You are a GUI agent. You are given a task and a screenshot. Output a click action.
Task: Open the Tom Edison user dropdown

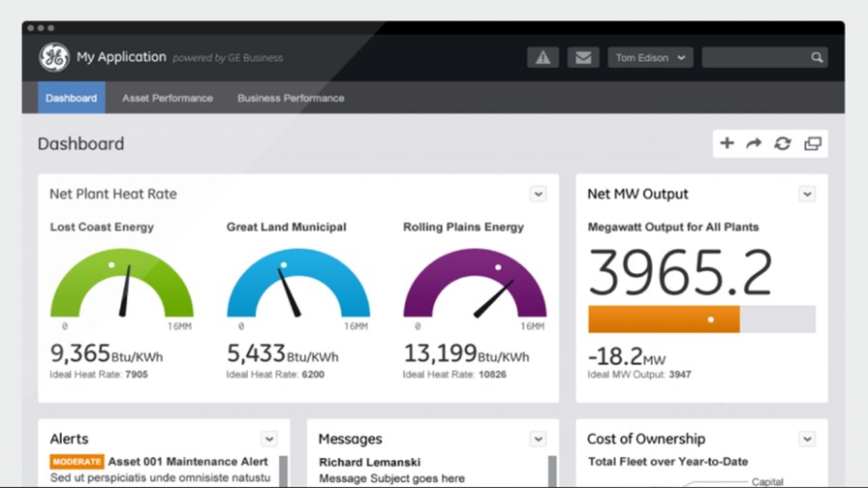[x=650, y=57]
